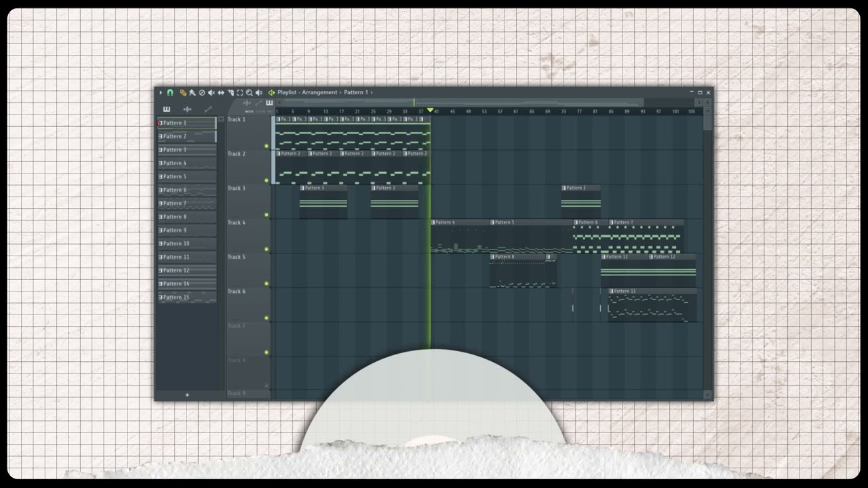The width and height of the screenshot is (868, 488).
Task: Toggle Track 5 mute LED
Action: (267, 283)
